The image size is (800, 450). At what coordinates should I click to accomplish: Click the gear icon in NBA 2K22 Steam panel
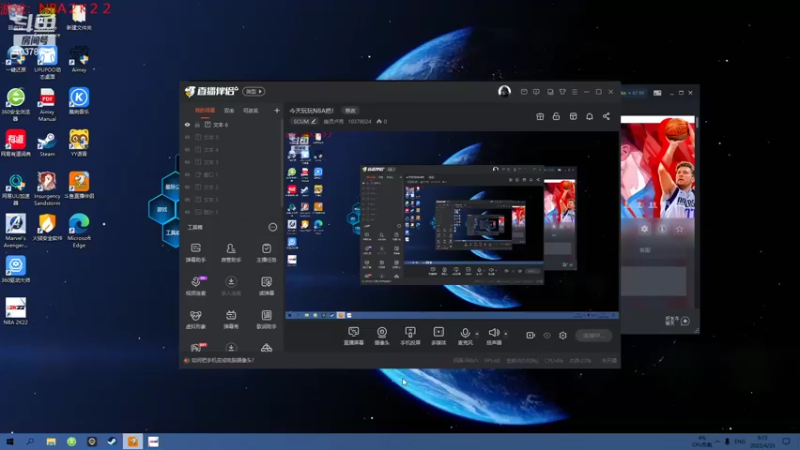(x=644, y=229)
